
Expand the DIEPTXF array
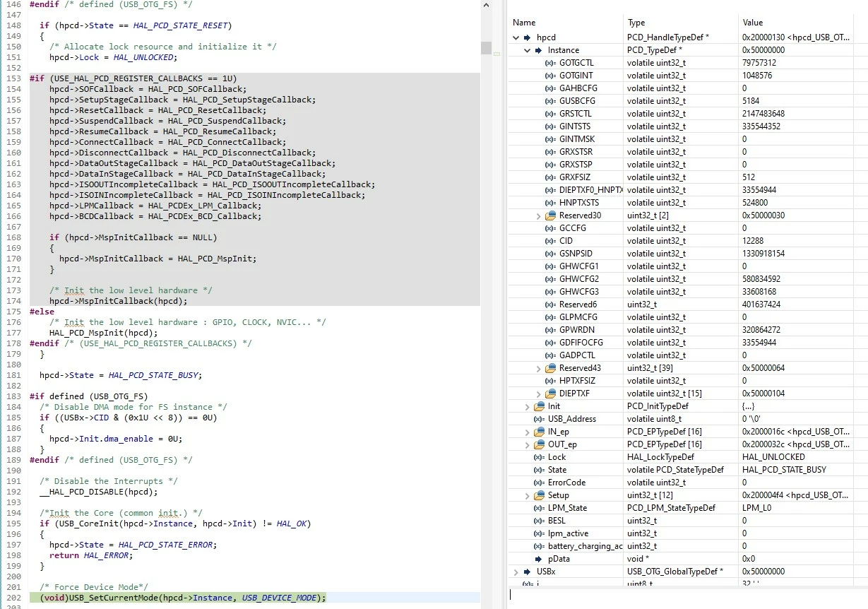(540, 394)
